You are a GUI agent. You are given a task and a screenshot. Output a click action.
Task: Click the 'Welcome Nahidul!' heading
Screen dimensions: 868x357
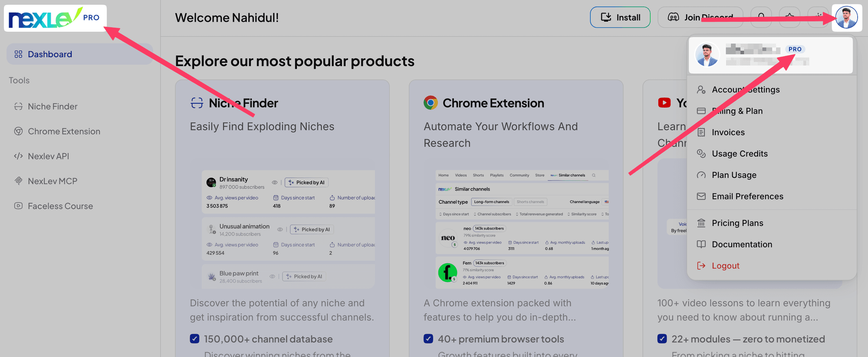[227, 18]
